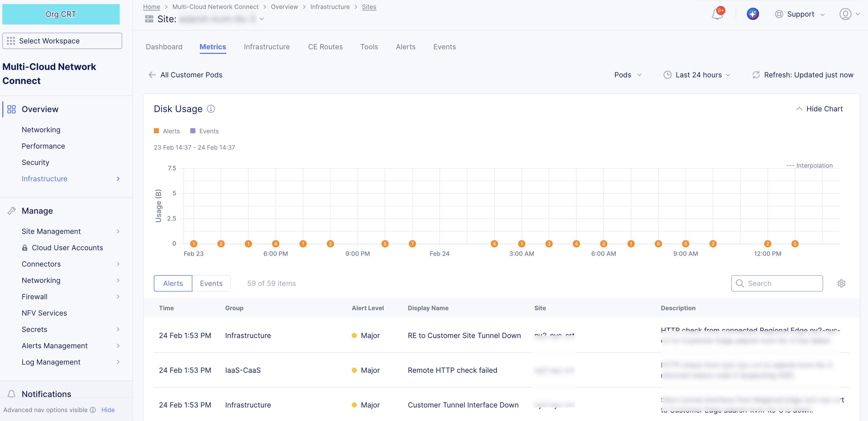Image resolution: width=868 pixels, height=421 pixels.
Task: Click the user account avatar icon
Action: [x=845, y=14]
